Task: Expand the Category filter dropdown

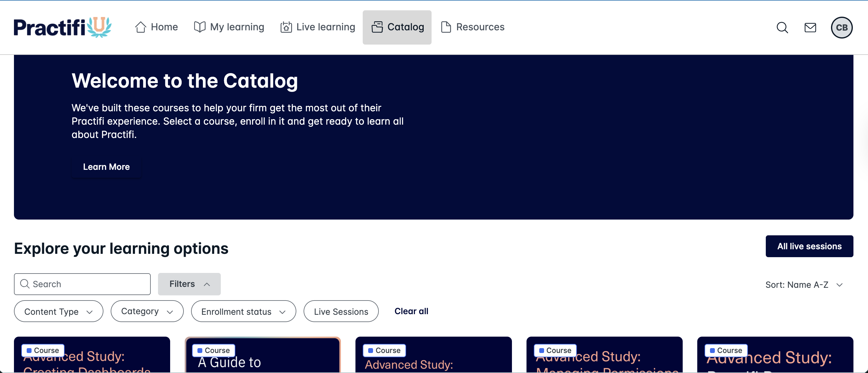Action: [147, 311]
